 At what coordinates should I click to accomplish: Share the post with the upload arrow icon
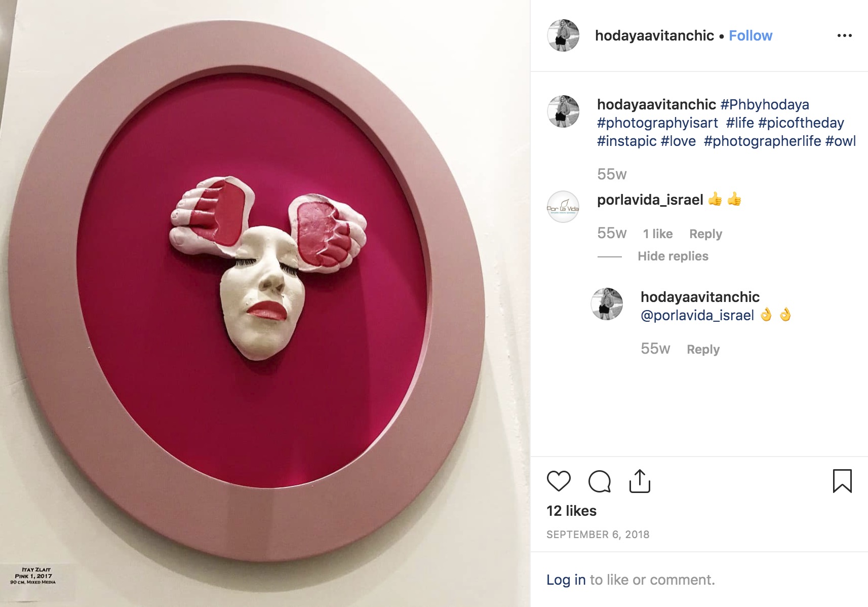click(640, 481)
